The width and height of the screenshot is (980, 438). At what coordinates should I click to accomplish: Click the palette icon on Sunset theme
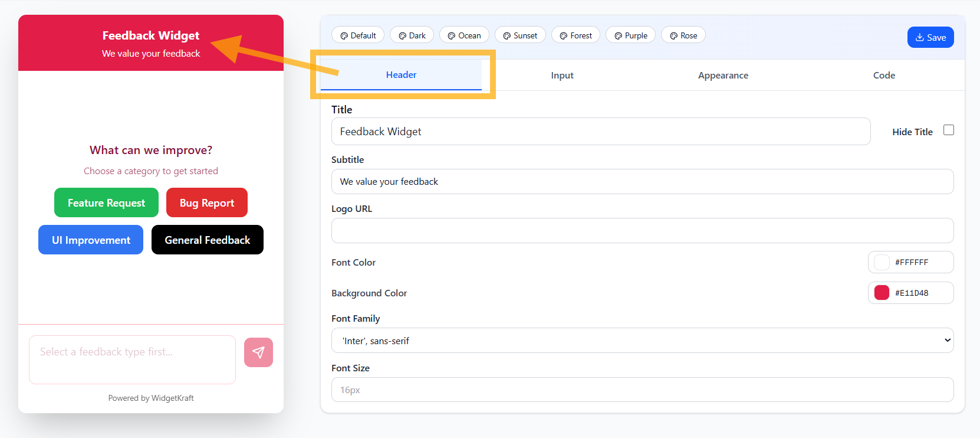(507, 36)
